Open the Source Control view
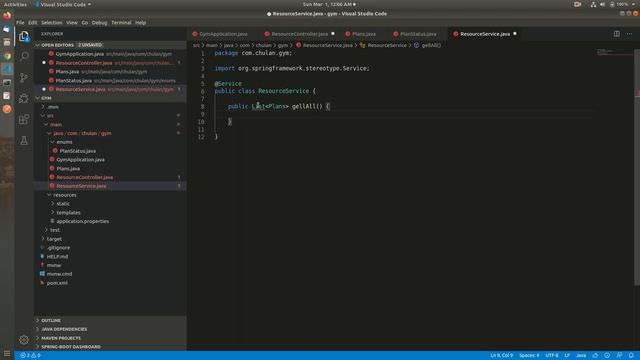 (x=24, y=77)
